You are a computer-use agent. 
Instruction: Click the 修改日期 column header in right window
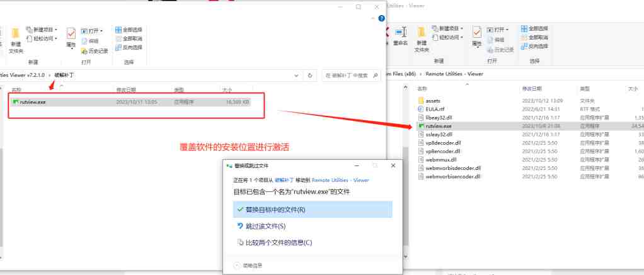tap(532, 89)
